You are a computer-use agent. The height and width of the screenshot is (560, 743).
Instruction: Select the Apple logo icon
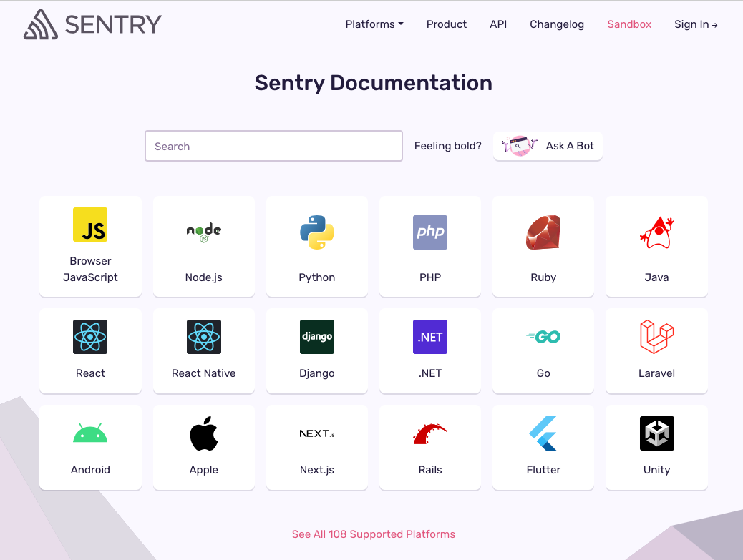[204, 433]
